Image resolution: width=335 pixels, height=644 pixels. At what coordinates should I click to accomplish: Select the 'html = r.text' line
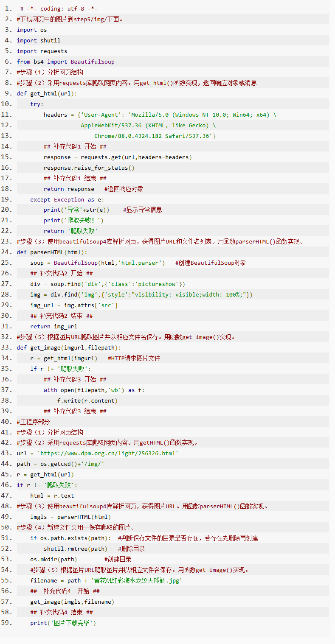point(52,496)
